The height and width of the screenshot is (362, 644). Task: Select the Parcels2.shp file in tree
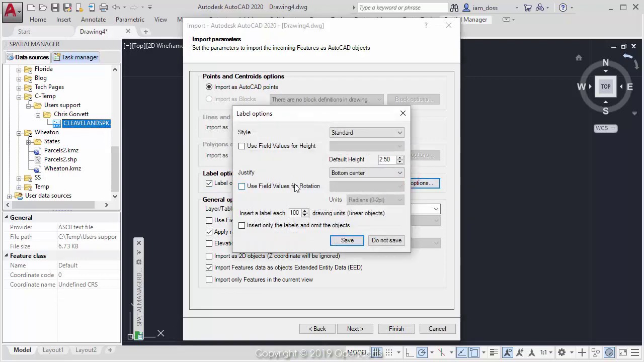60,159
